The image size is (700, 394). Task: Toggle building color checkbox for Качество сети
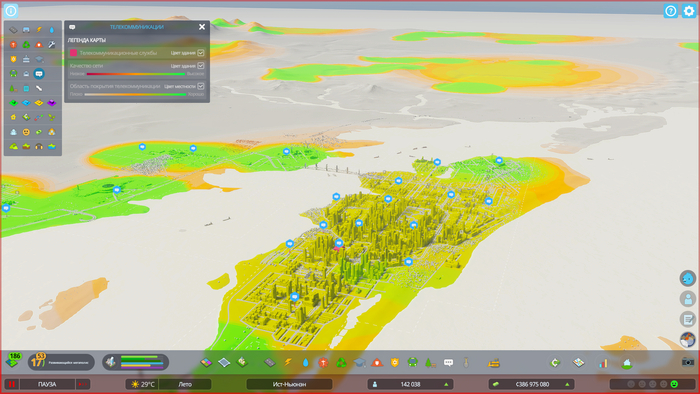201,66
